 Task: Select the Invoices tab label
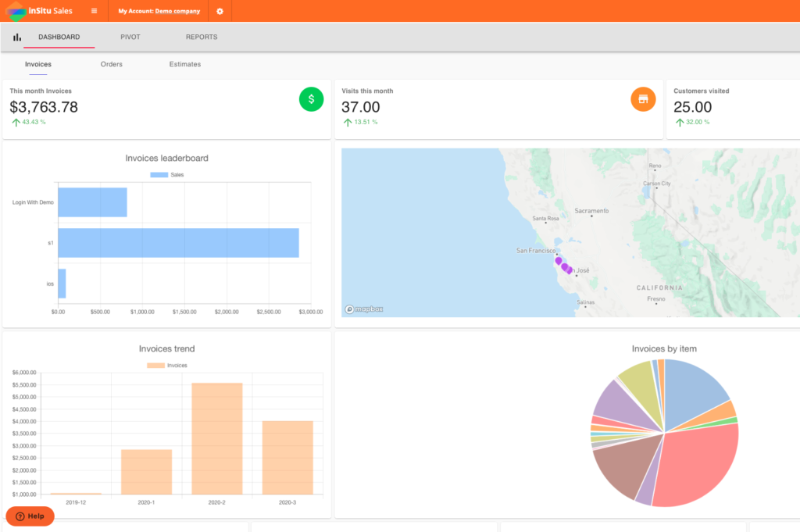(37, 64)
